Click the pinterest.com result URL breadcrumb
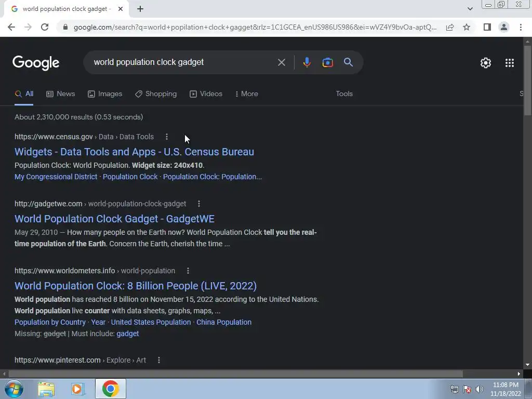 (x=80, y=361)
